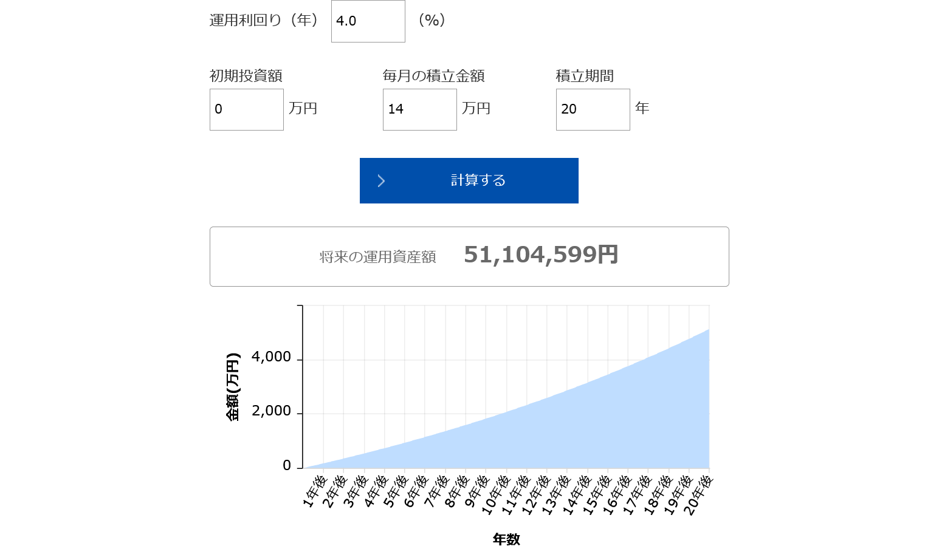
Task: Select the 初期投資額 input box
Action: (246, 109)
